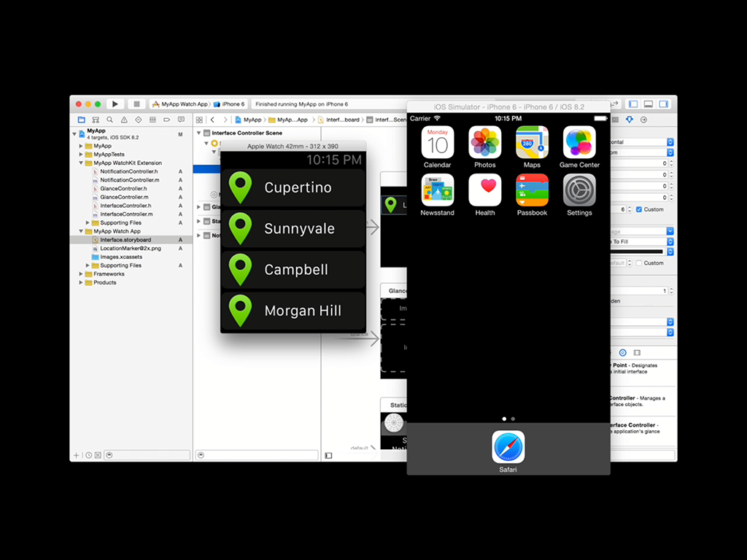Go forward in editor history
This screenshot has width=747, height=560.
(225, 120)
